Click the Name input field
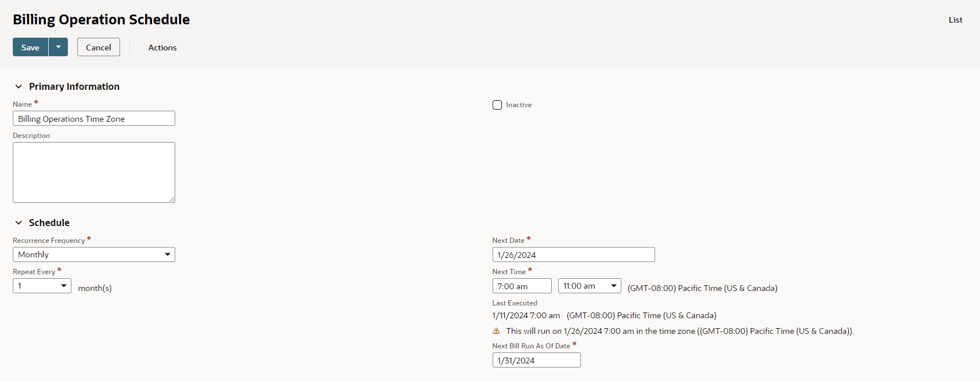Viewport: 980px width, 382px height. coord(94,118)
